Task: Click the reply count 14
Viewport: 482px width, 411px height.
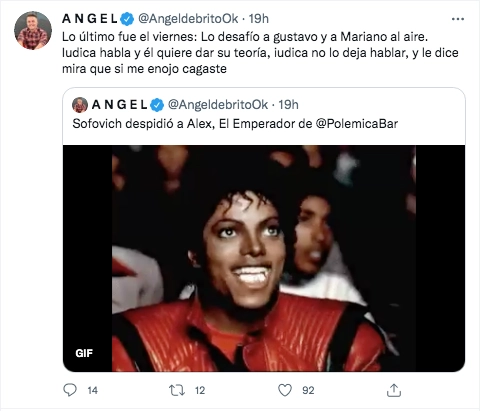Action: coord(93,390)
